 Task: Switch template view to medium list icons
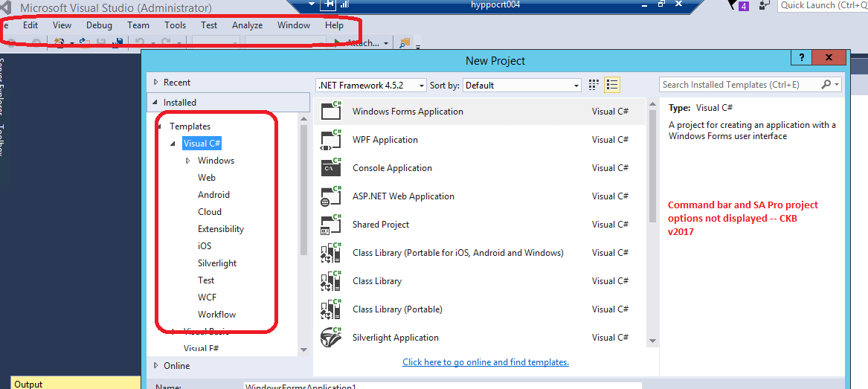tap(611, 85)
